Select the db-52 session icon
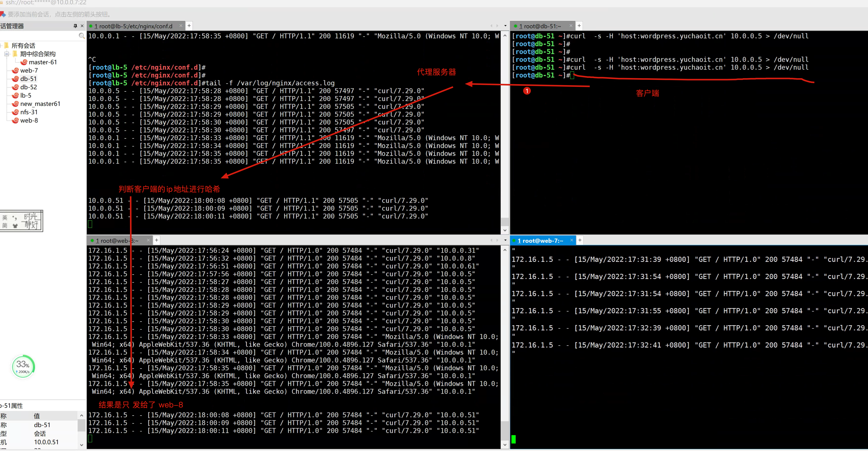868x451 pixels. click(16, 87)
